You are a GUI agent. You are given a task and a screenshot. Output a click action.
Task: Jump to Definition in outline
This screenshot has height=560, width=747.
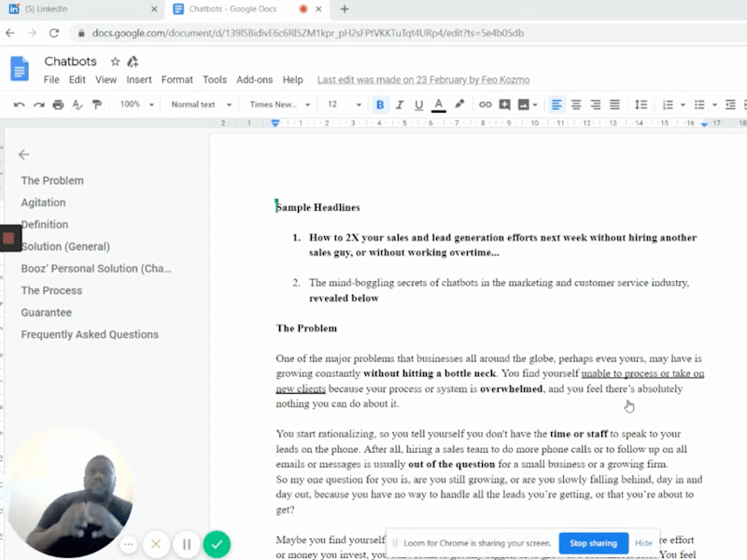(45, 224)
